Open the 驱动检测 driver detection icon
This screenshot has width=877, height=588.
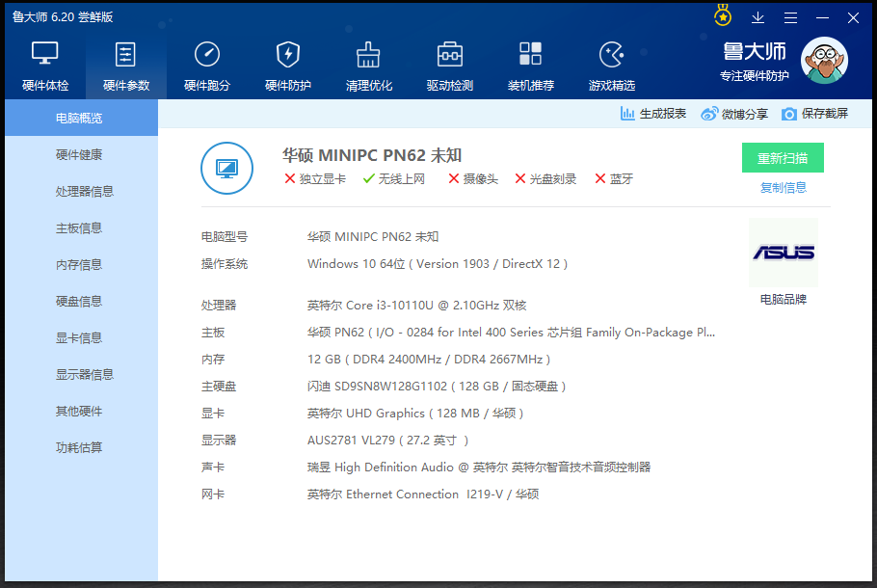coord(450,55)
